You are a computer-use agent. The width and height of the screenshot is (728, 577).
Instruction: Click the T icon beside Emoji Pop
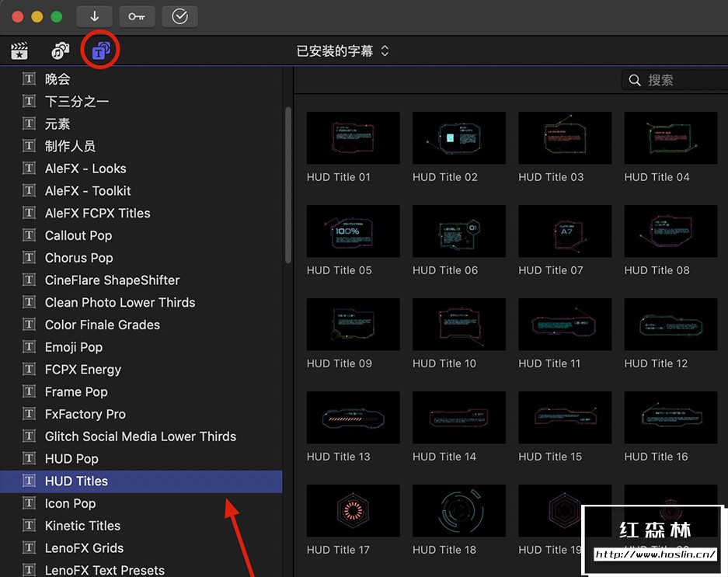[29, 347]
